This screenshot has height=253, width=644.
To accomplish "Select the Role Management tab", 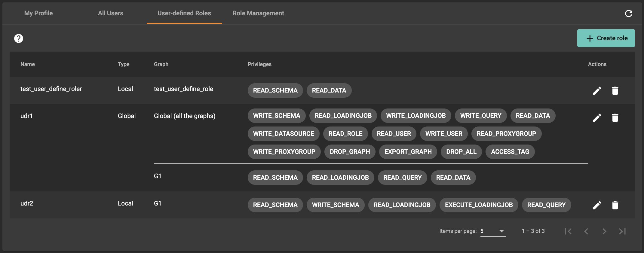I will 258,13.
